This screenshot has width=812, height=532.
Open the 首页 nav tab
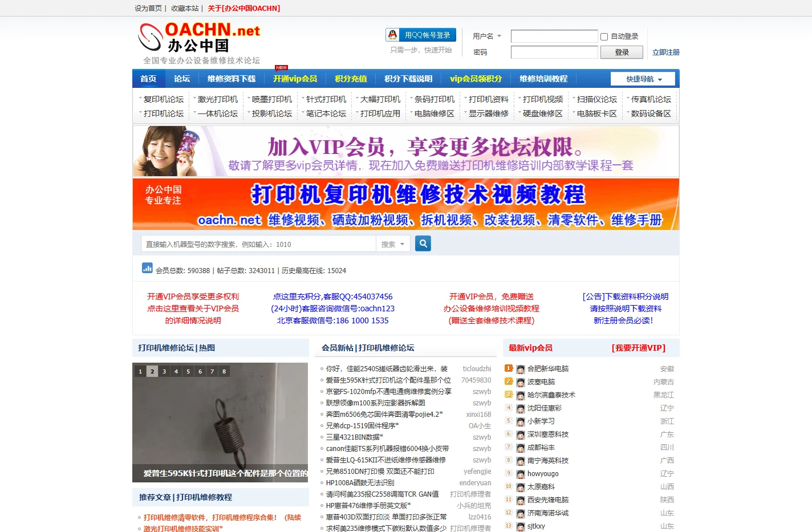coord(148,79)
